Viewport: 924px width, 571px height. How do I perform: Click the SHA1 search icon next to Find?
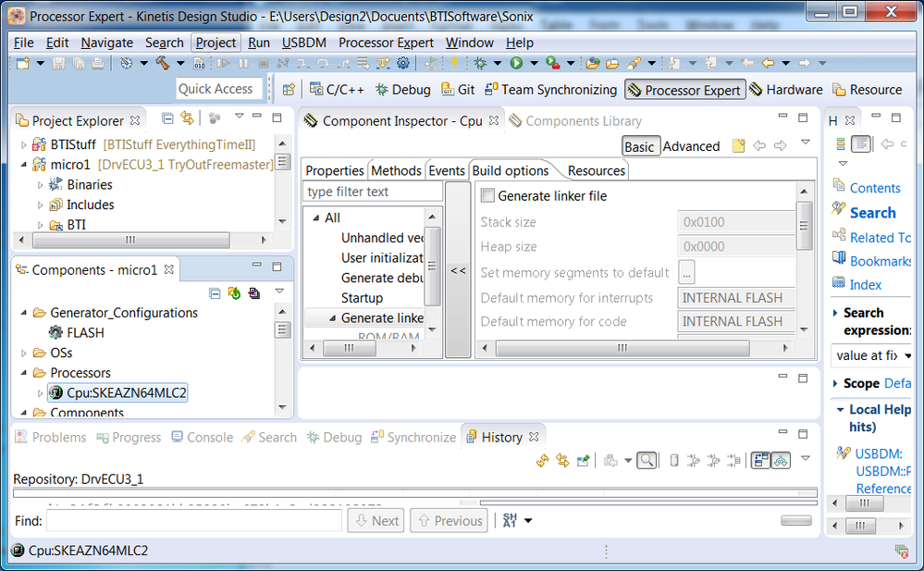[x=511, y=520]
